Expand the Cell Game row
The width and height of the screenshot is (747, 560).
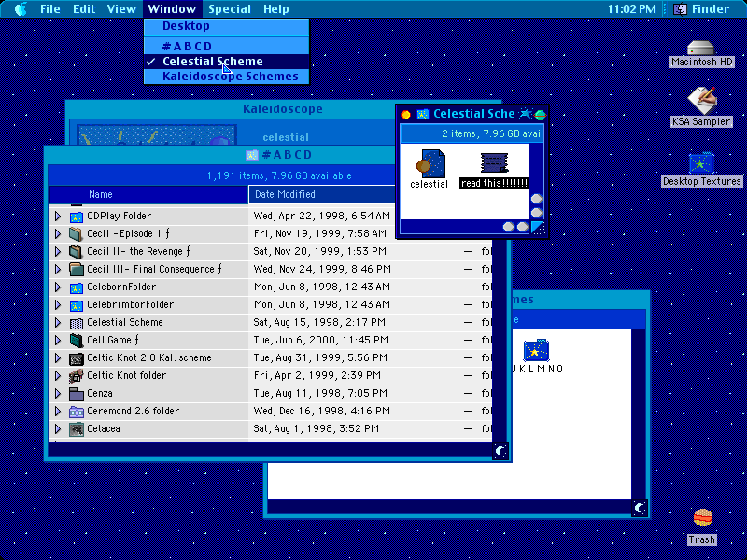point(58,340)
